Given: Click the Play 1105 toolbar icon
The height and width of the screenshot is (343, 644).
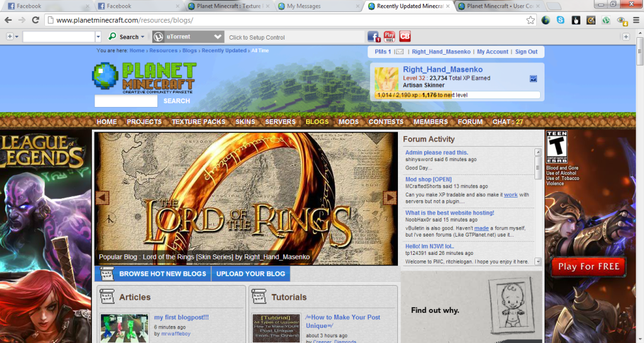Looking at the screenshot, I should (x=389, y=37).
